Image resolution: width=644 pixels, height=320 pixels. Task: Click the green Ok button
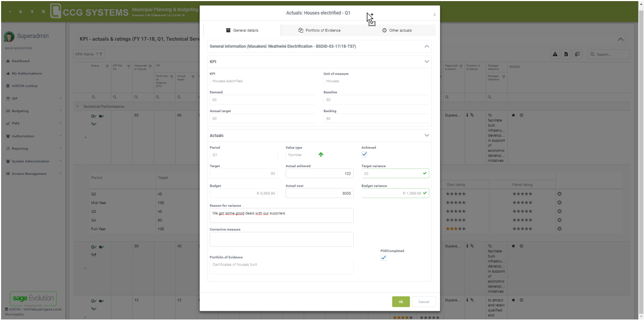(x=401, y=301)
